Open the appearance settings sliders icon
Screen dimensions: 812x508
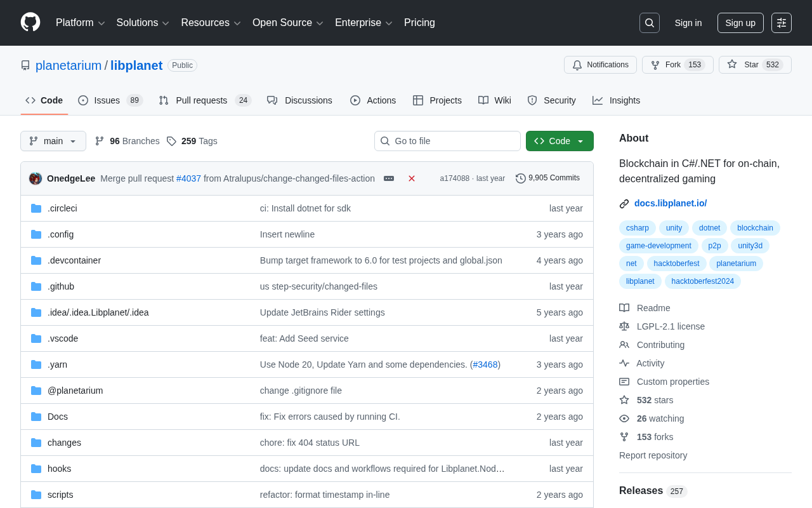(782, 23)
